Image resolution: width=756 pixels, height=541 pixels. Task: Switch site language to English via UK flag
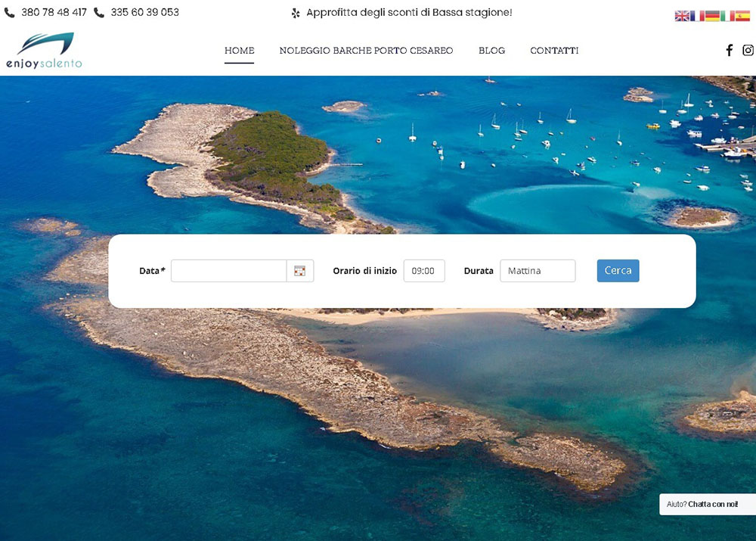coord(682,16)
